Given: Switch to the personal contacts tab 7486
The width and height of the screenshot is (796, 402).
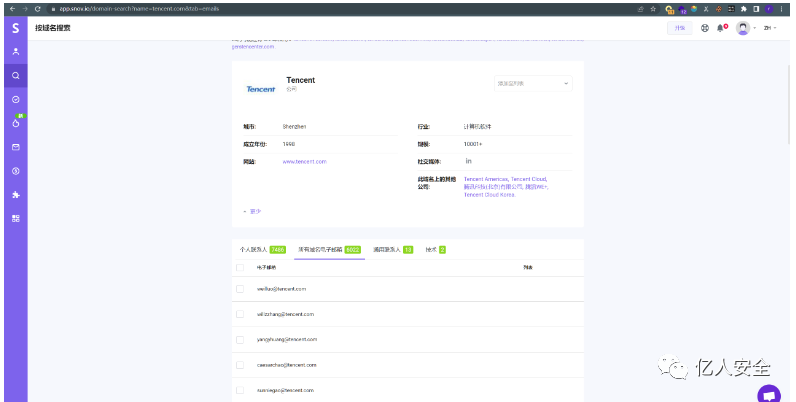Looking at the screenshot, I should (x=262, y=250).
